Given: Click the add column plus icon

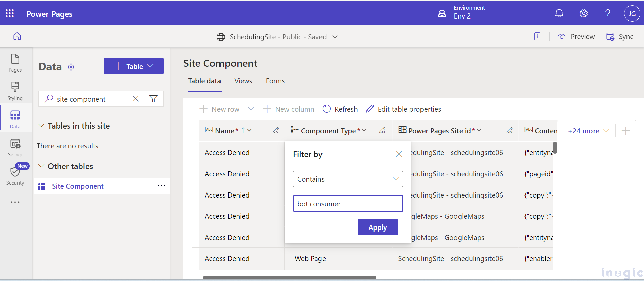Looking at the screenshot, I should 626,131.
